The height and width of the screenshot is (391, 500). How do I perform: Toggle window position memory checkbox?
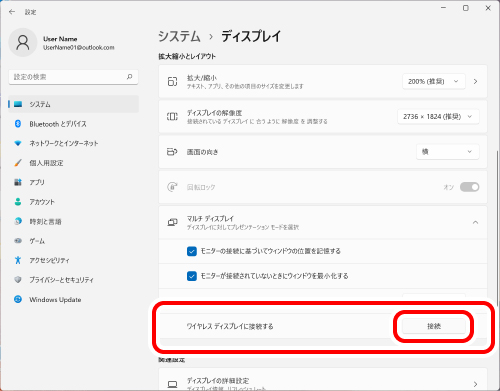[192, 251]
